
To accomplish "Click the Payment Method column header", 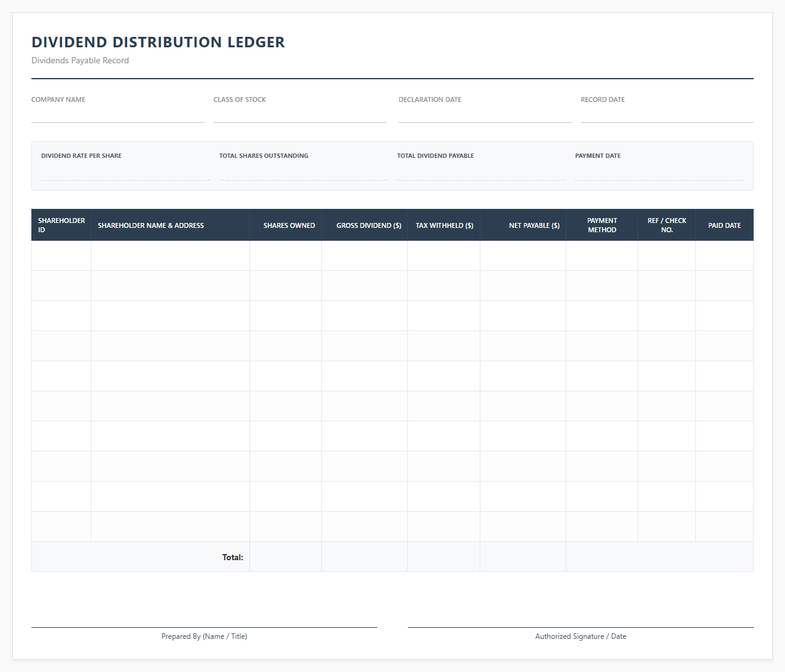I will pyautogui.click(x=602, y=225).
